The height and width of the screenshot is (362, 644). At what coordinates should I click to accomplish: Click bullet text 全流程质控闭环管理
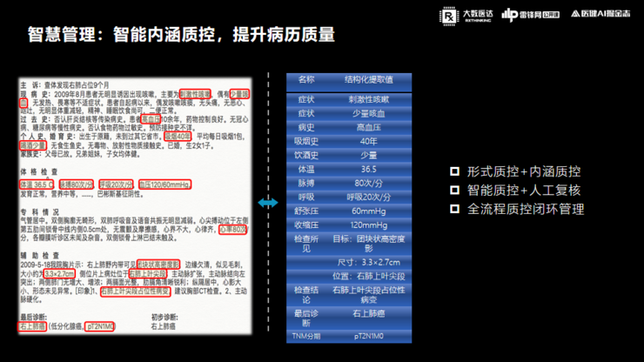point(526,209)
